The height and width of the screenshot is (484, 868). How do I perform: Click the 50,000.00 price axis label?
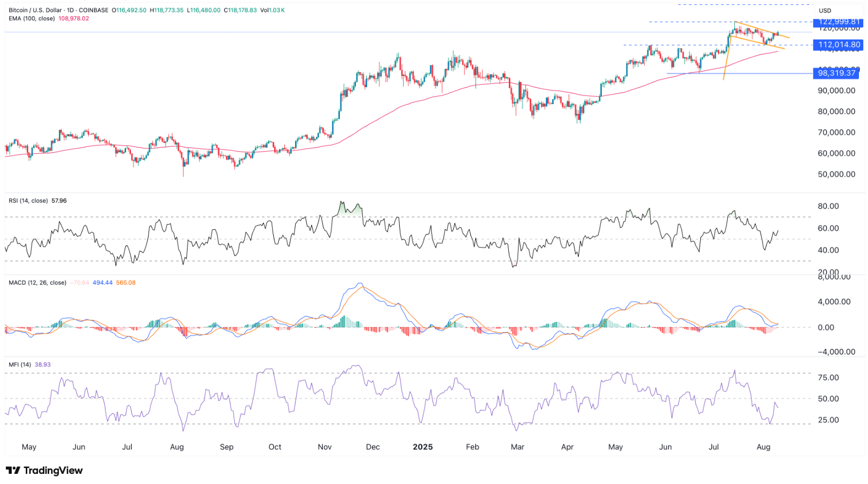tap(836, 174)
